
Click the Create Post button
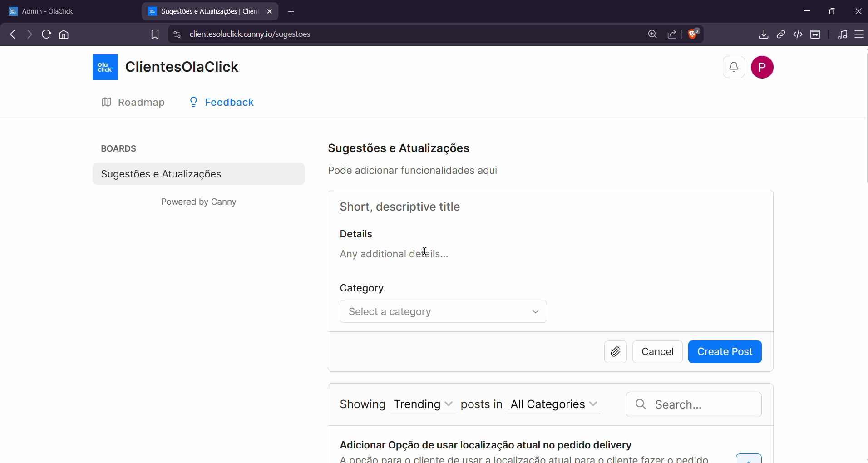tap(725, 352)
